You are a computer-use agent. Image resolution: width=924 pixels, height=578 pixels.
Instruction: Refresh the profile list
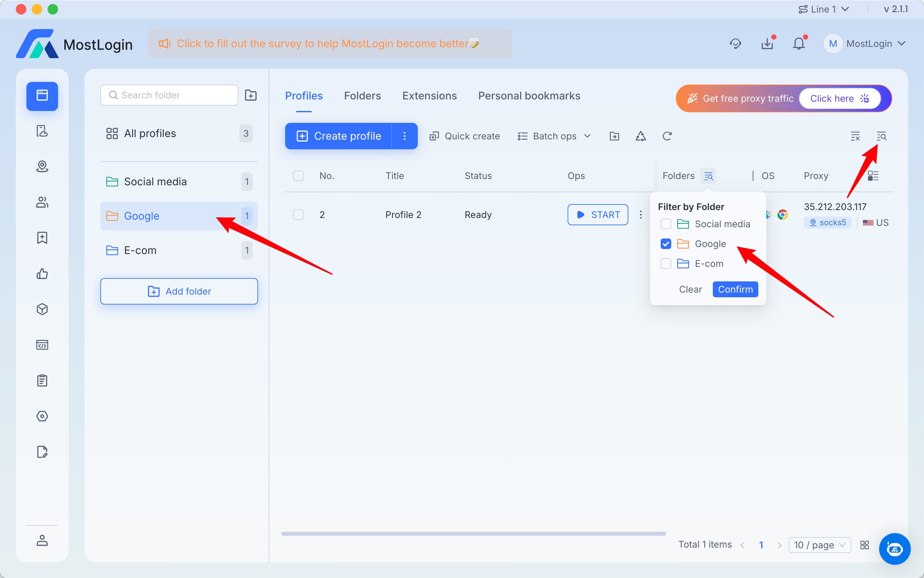click(667, 136)
